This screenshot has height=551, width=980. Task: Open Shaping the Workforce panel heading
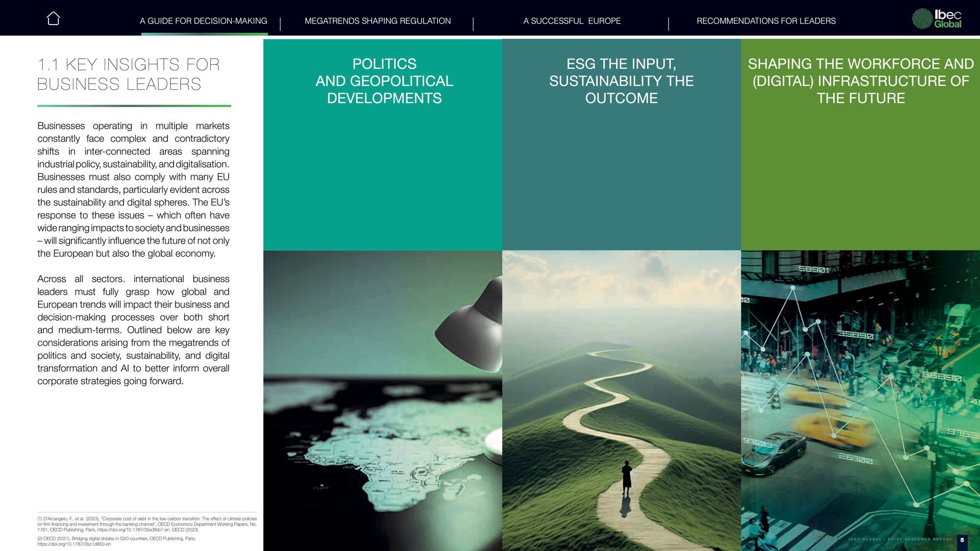click(861, 81)
